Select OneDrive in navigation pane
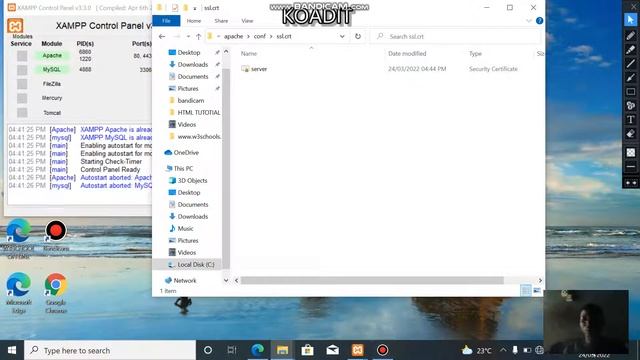The width and height of the screenshot is (640, 360). click(x=186, y=153)
